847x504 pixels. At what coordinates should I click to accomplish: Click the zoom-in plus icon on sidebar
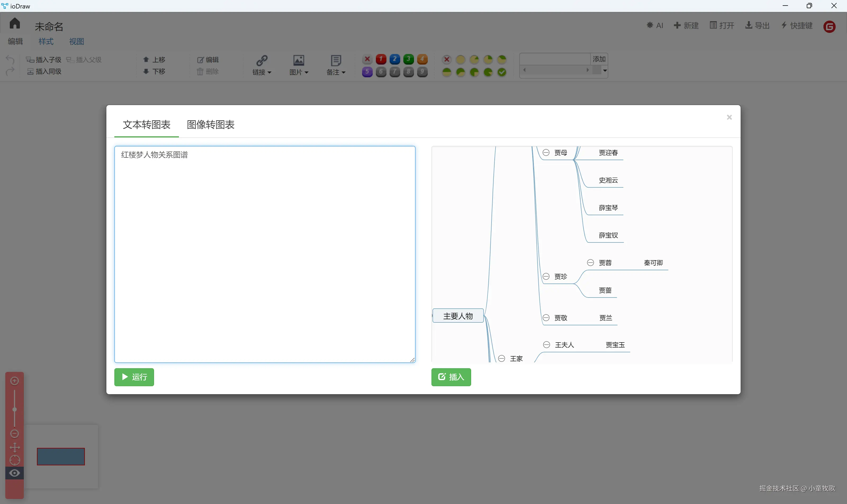(x=15, y=381)
